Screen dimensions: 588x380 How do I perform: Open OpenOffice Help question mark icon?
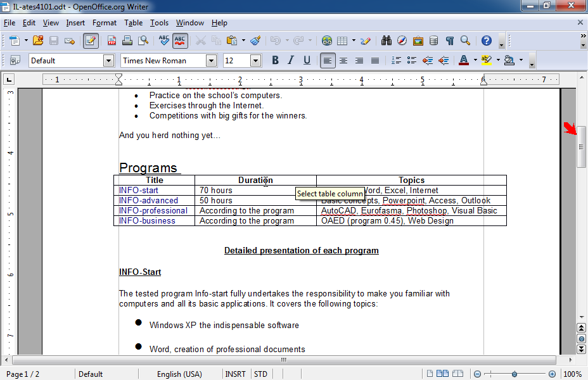(x=487, y=41)
